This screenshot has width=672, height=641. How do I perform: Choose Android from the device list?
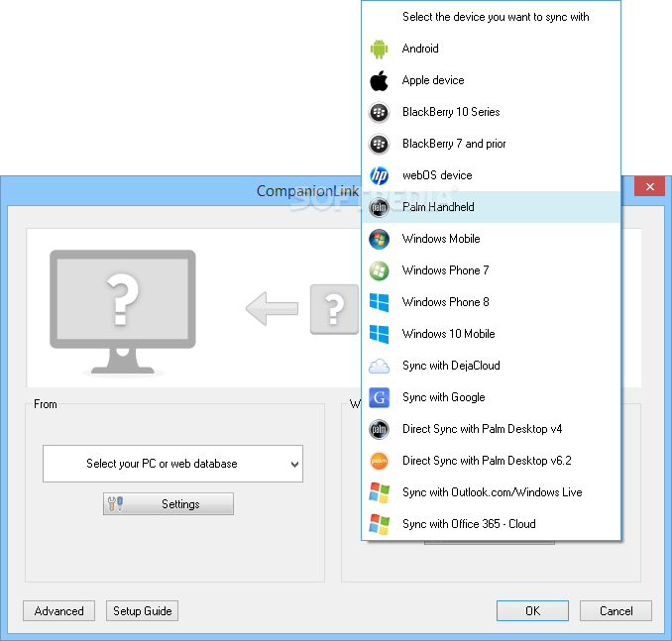pyautogui.click(x=492, y=49)
